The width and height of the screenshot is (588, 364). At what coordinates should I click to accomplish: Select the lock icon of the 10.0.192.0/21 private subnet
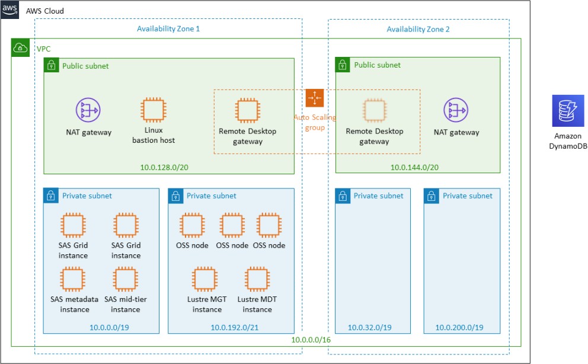click(x=175, y=196)
